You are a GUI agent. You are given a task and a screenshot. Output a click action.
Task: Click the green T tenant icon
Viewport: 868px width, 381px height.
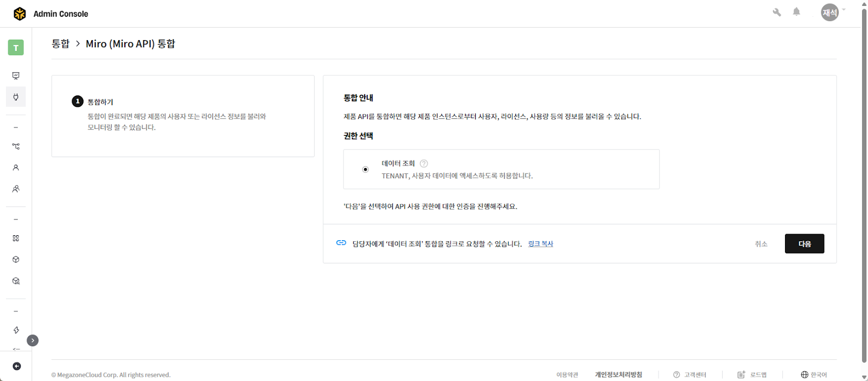pyautogui.click(x=16, y=48)
